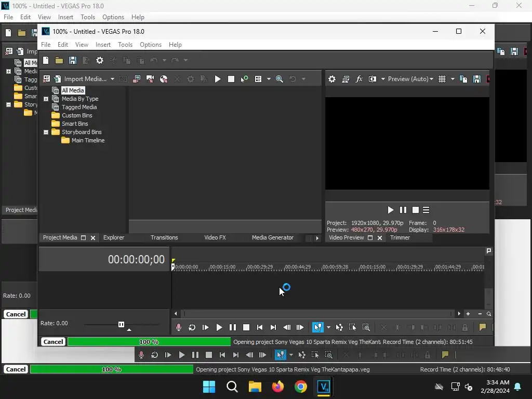The image size is (532, 399).
Task: Select Main Timeline bin
Action: pyautogui.click(x=88, y=140)
